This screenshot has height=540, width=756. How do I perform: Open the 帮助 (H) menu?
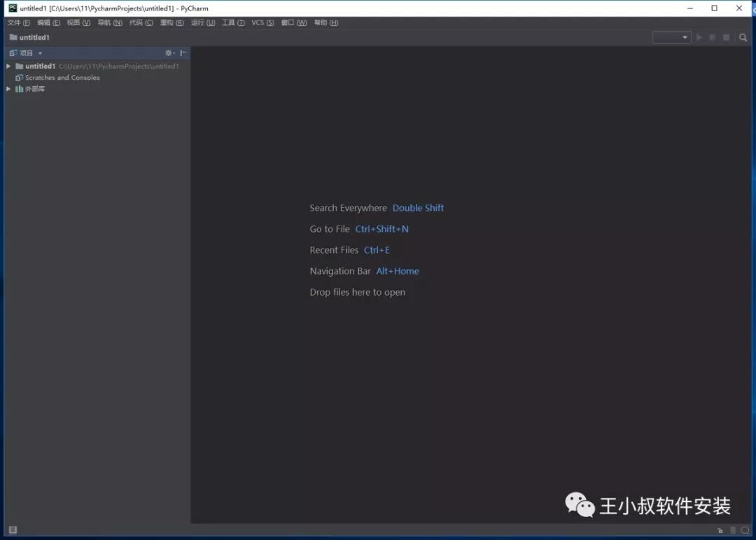(x=326, y=22)
